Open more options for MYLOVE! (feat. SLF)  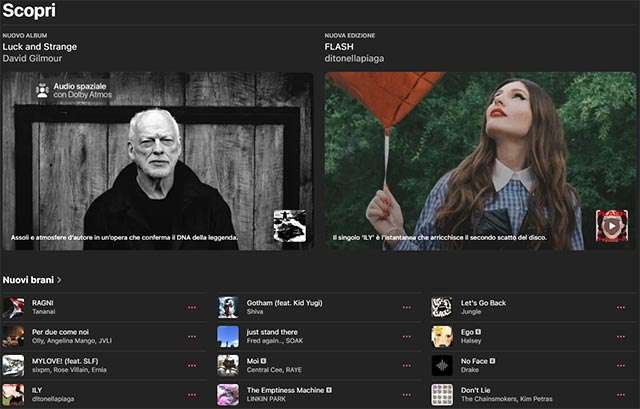point(192,365)
